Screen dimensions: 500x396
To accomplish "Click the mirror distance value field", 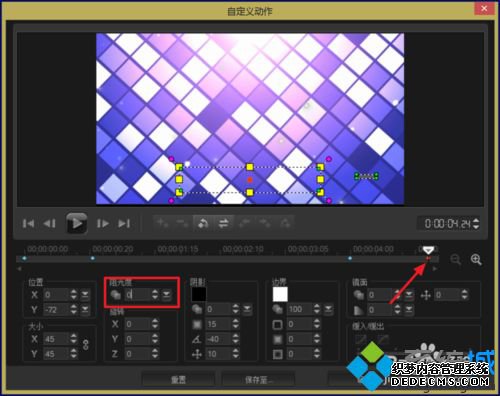I will tap(447, 295).
